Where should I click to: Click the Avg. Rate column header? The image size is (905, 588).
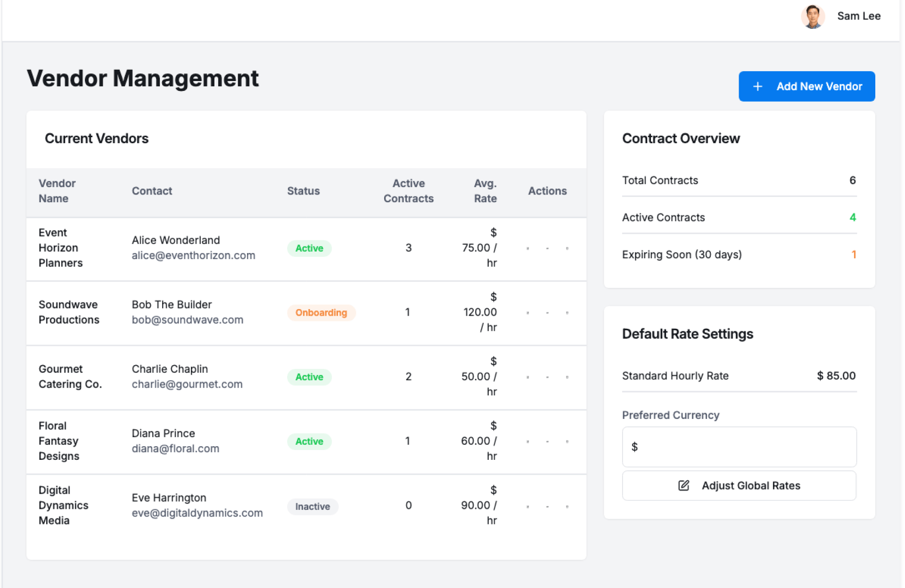485,191
